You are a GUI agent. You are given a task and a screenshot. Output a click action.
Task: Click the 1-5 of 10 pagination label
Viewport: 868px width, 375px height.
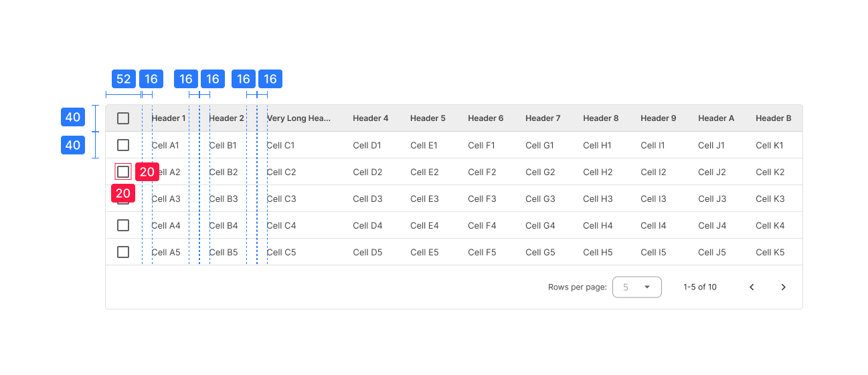point(699,287)
